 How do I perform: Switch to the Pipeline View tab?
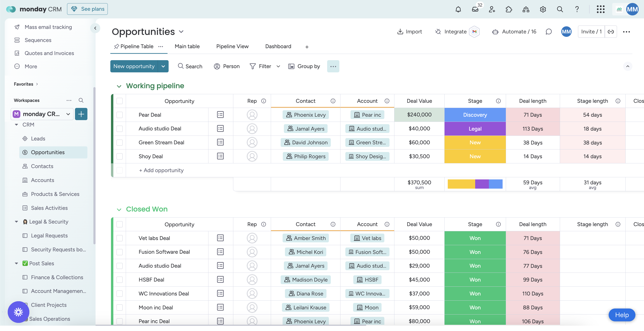pos(232,46)
